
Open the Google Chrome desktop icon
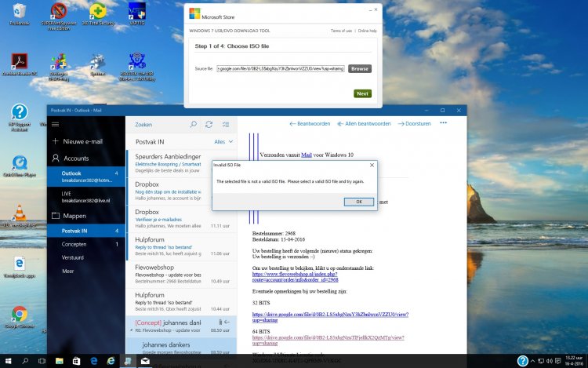pos(19,315)
